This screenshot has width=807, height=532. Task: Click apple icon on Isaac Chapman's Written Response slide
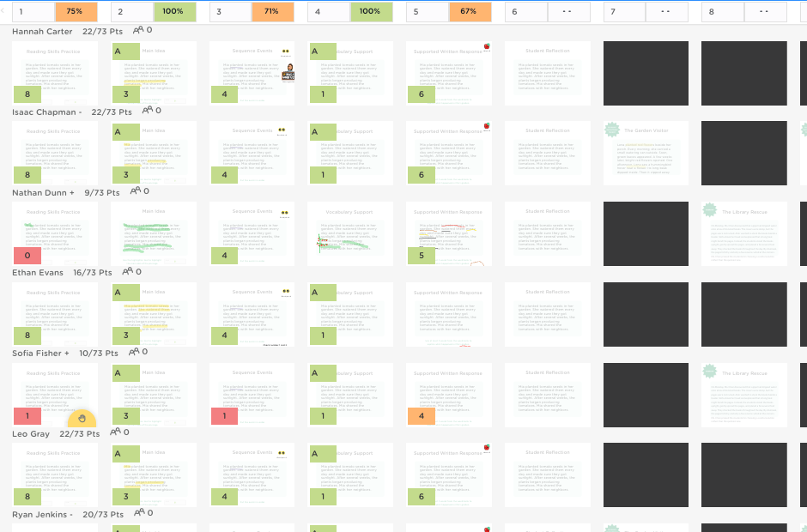(x=487, y=126)
